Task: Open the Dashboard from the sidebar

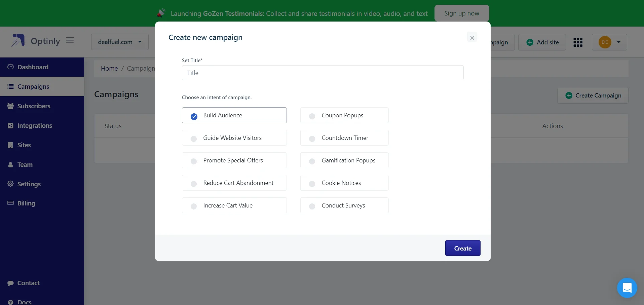Action: click(x=10, y=67)
